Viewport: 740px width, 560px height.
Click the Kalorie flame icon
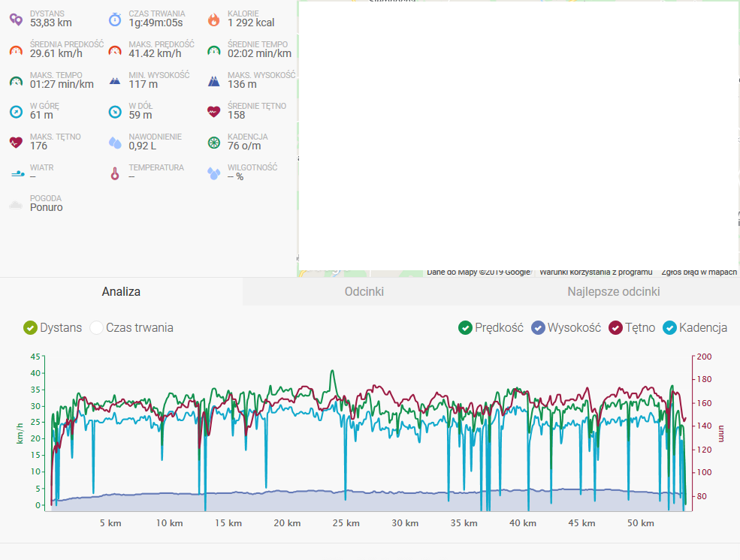(x=214, y=20)
